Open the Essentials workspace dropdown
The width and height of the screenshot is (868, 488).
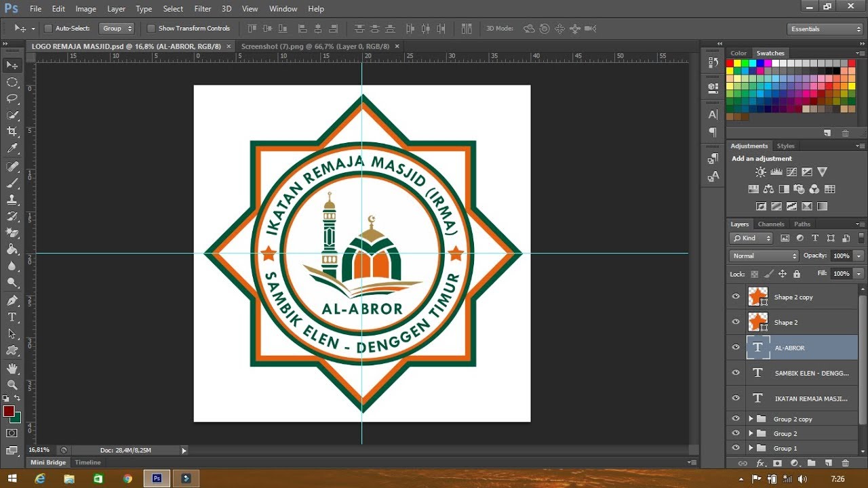(x=825, y=29)
